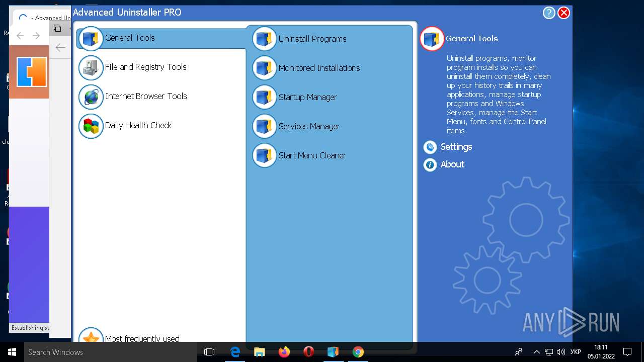This screenshot has height=362, width=644.
Task: Open the Settings link
Action: click(x=456, y=147)
